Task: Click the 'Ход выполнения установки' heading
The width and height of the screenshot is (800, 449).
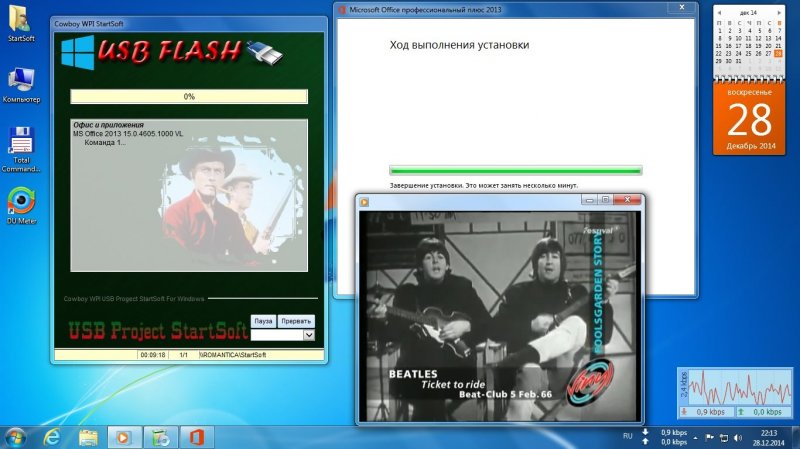Action: pos(459,45)
